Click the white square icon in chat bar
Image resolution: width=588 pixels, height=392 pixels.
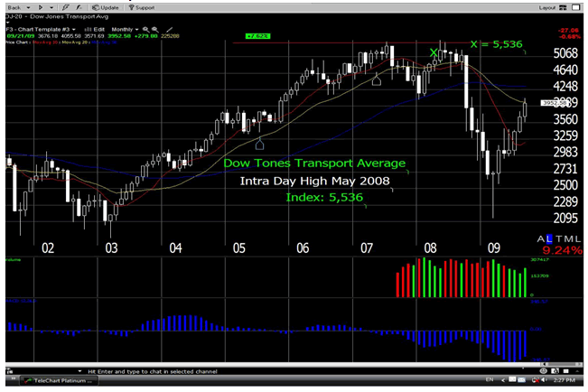[566, 371]
